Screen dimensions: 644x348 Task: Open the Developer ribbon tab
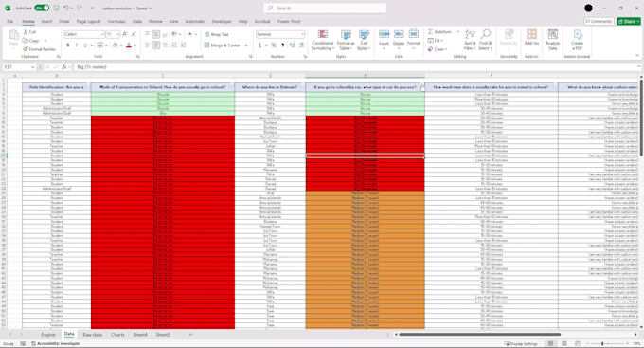[x=222, y=21]
